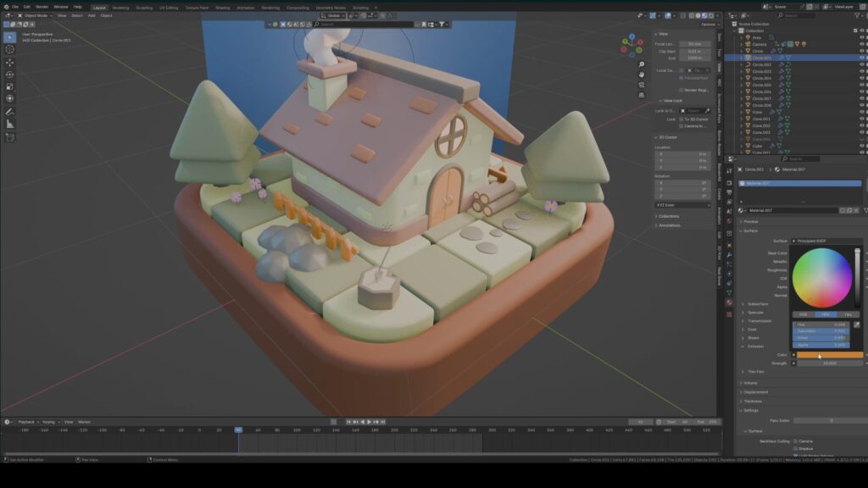Expand the Volume panel
Screen dimensions: 868x488
coord(751,383)
